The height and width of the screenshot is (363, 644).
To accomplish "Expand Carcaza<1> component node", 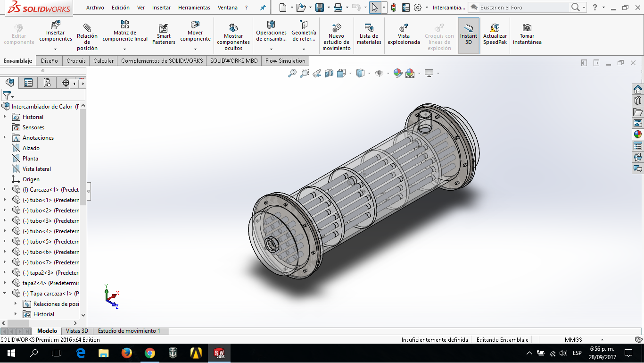I will pyautogui.click(x=5, y=190).
